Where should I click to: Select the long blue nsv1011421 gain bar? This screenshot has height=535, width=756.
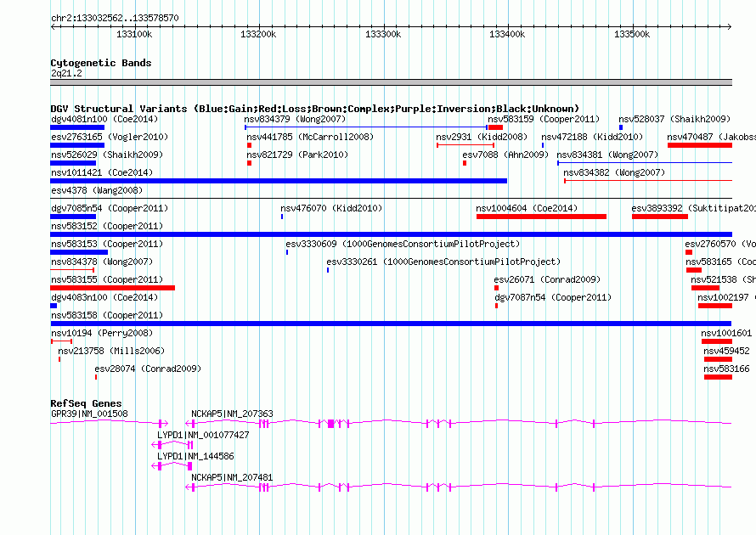[279, 181]
